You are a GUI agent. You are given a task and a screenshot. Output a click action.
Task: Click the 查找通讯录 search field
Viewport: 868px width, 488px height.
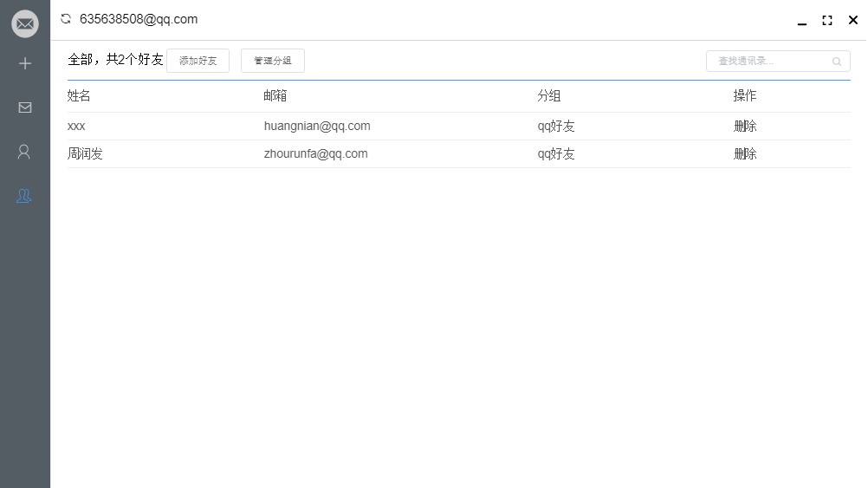778,62
